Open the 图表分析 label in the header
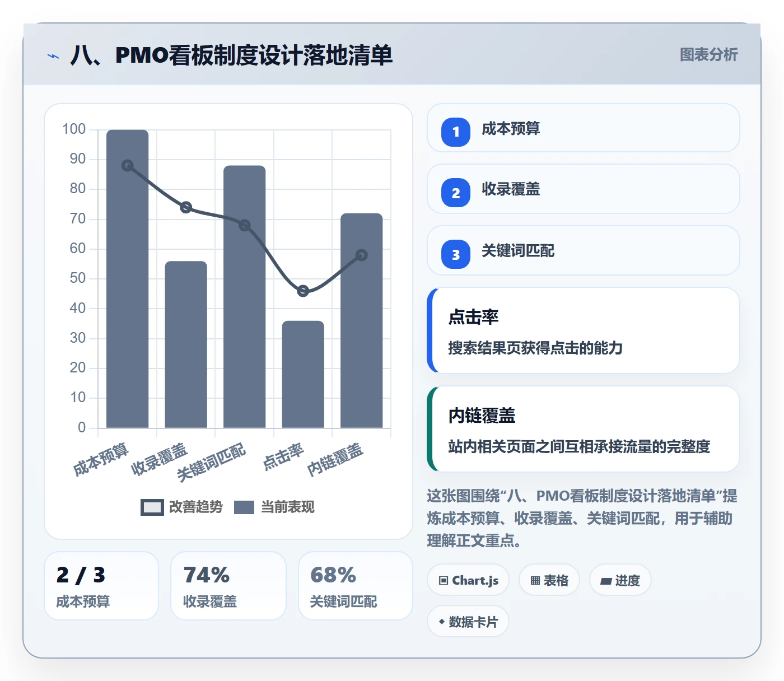784x681 pixels. 709,55
